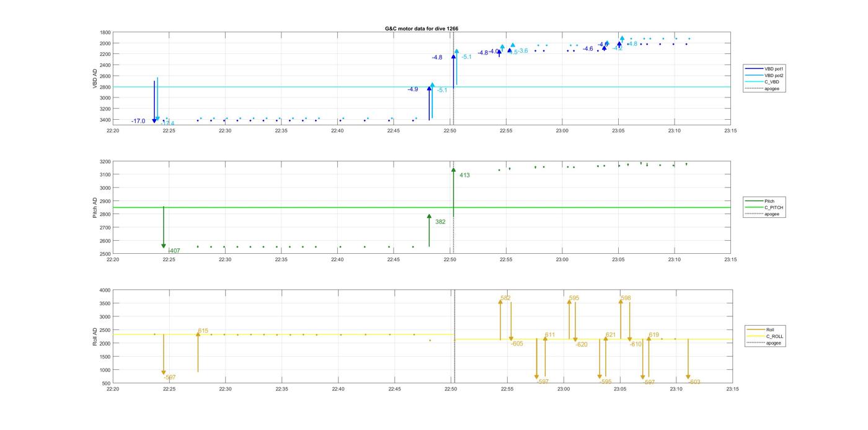Click the "22:20" time tick under the VBD plot
Viewport: 868px width, 430px height.
point(113,130)
